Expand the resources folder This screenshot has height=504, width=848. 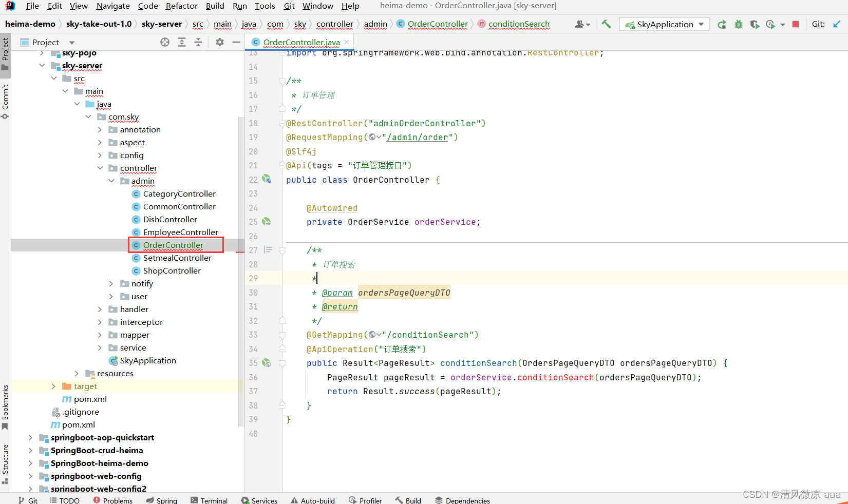[x=77, y=373]
